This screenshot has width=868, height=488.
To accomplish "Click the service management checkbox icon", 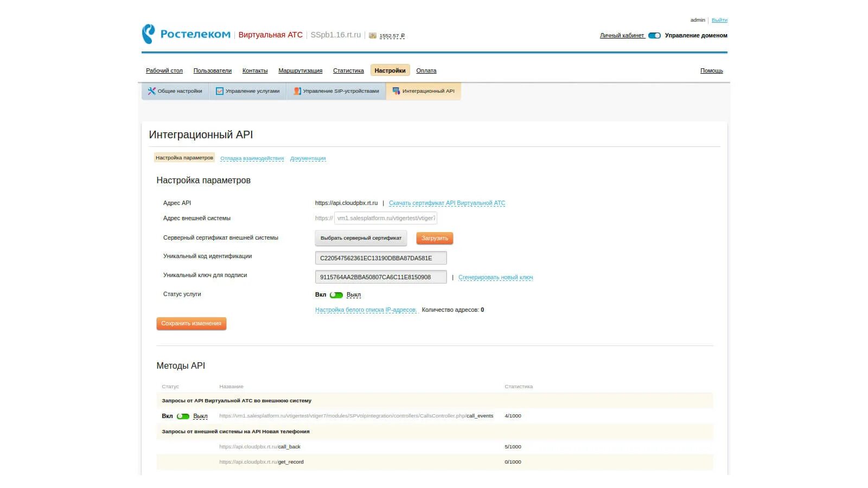I will [x=220, y=91].
